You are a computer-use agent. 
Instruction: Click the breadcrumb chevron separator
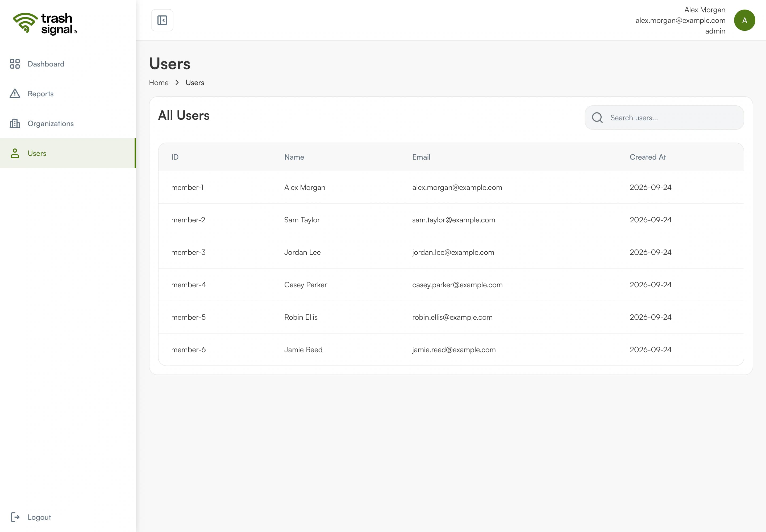pyautogui.click(x=177, y=82)
